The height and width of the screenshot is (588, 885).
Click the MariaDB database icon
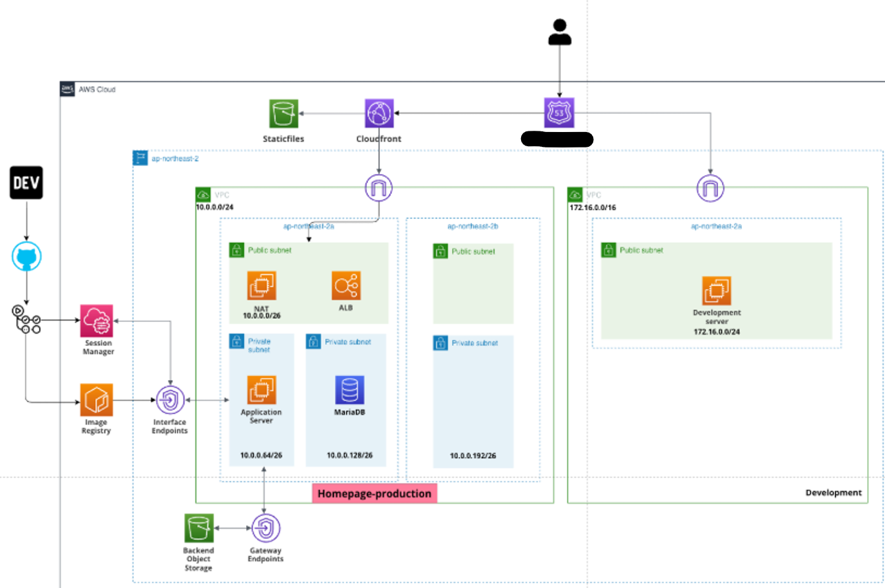[350, 390]
